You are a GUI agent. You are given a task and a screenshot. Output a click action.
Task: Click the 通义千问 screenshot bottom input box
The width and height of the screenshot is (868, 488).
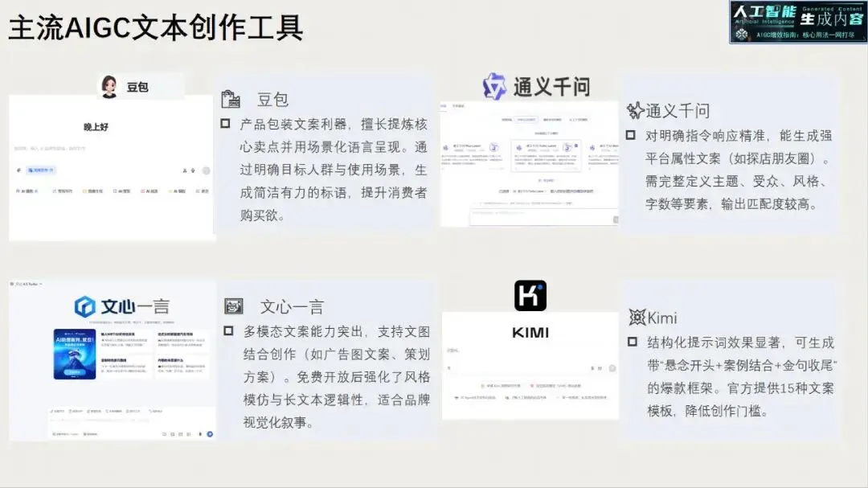point(543,218)
